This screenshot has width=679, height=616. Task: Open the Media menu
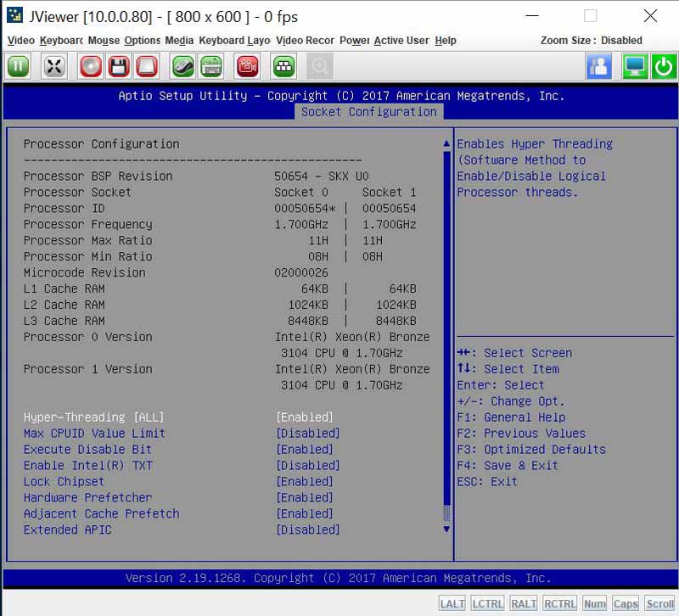coord(179,41)
